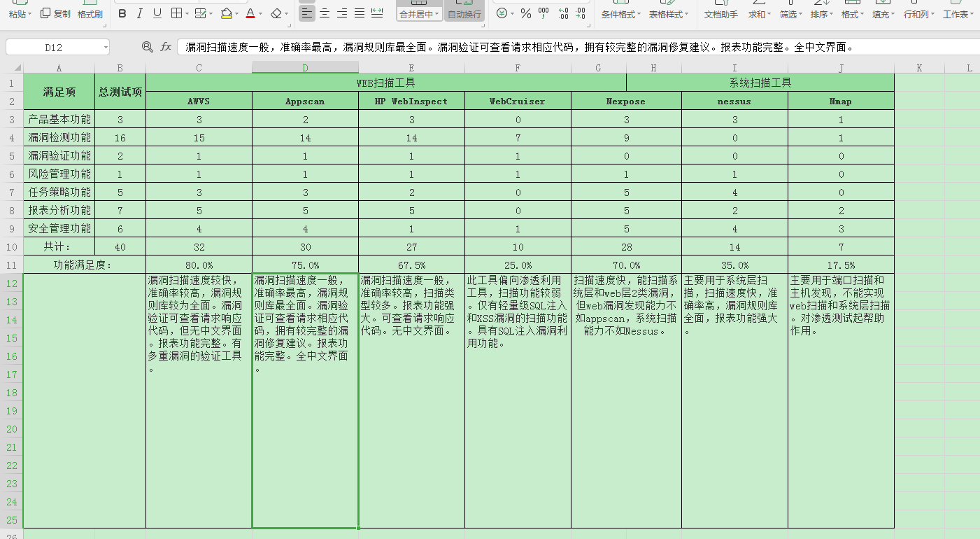Open the border style dropdown arrow
Viewport: 980px width, 539px height.
coord(187,13)
